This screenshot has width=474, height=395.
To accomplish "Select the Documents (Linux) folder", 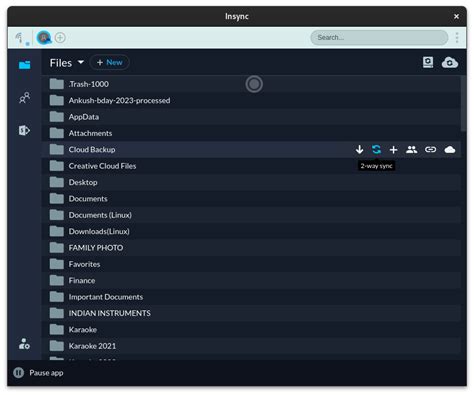I will tap(251, 215).
